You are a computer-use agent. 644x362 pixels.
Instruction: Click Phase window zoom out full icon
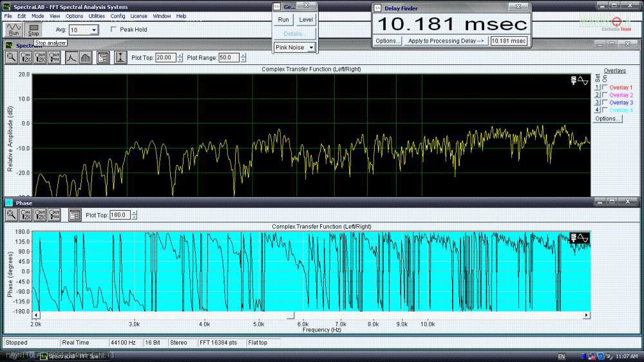point(55,214)
